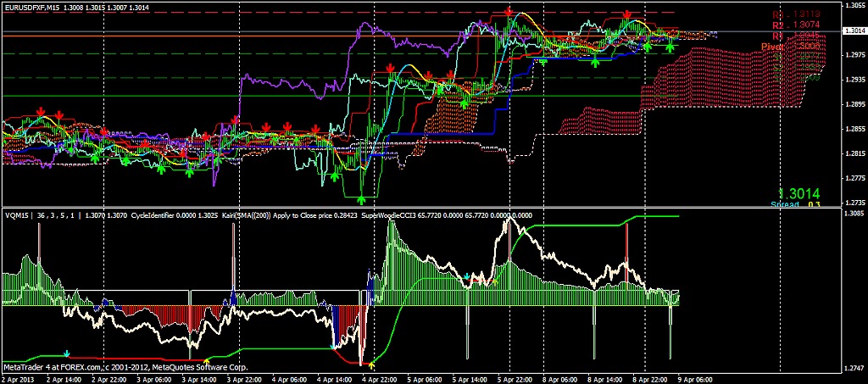Click the SuperWoodieCCI3 indicator label
868x384 pixels.
[x=390, y=215]
